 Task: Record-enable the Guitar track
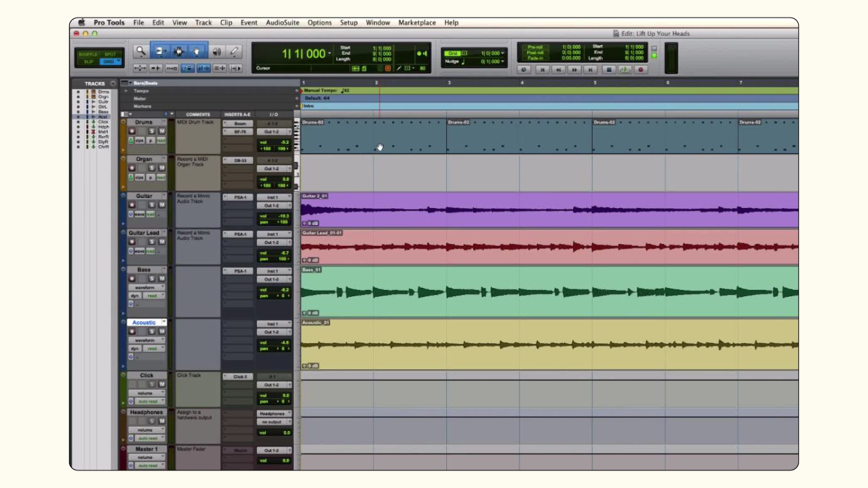[132, 205]
